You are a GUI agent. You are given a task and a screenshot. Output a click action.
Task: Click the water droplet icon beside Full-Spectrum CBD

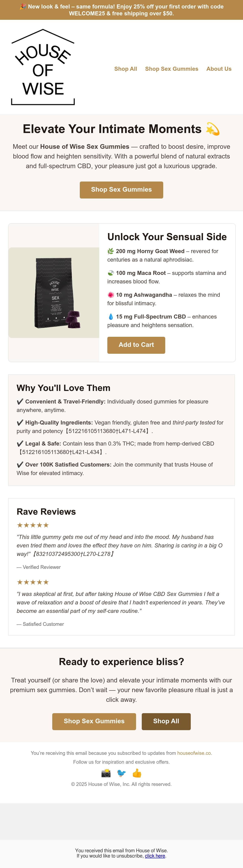[x=111, y=317]
